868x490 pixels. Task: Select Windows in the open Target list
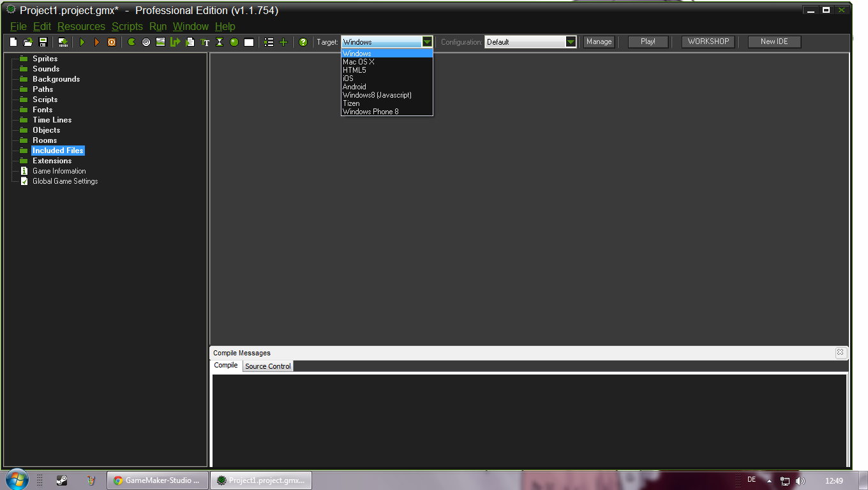387,54
